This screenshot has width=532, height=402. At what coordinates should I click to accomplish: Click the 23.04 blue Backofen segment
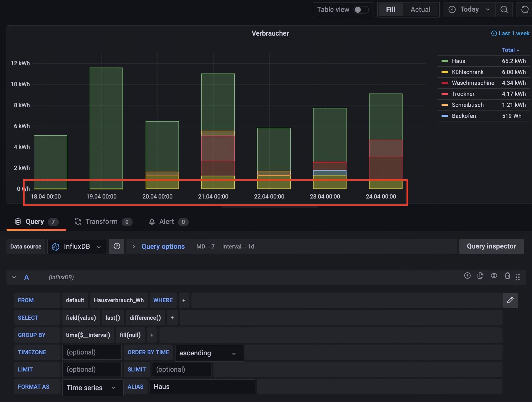(x=330, y=173)
